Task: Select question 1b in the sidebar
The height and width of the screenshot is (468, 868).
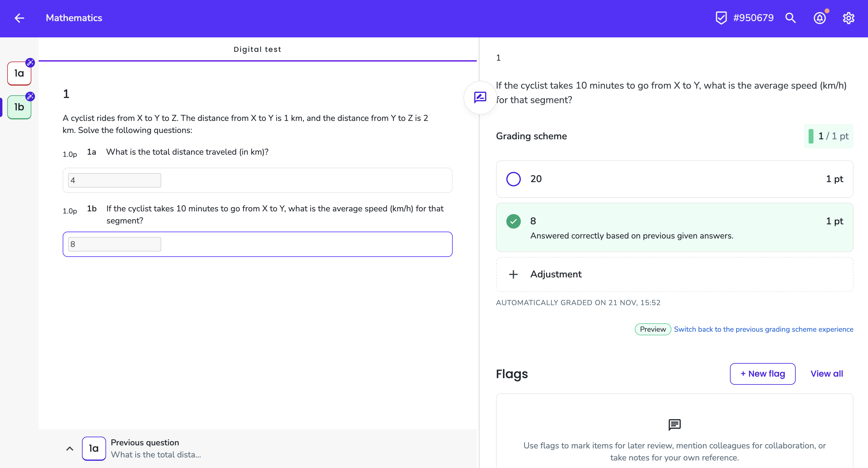Action: [19, 107]
